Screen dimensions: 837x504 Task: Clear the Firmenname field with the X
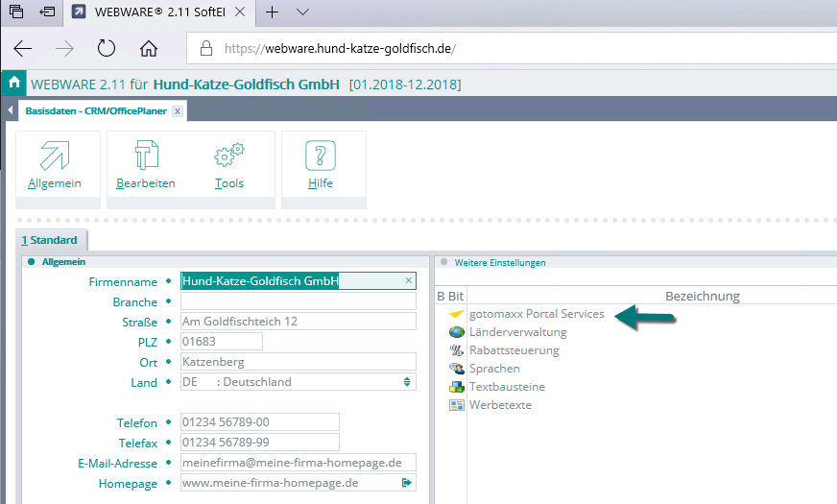pyautogui.click(x=408, y=280)
